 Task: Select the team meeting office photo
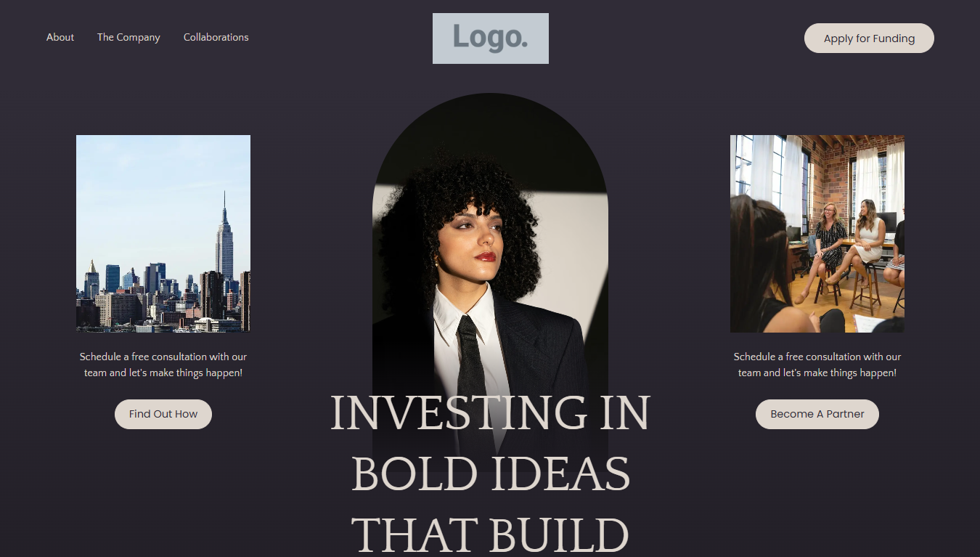817,234
